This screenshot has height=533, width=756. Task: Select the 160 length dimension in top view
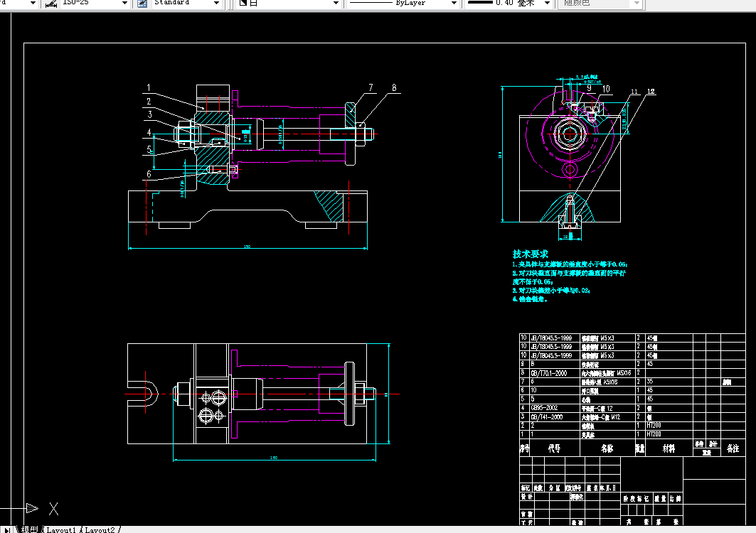pyautogui.click(x=273, y=458)
